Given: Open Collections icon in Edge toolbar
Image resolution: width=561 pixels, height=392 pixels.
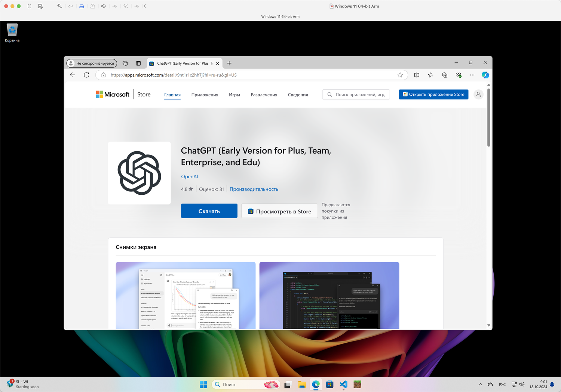Looking at the screenshot, I should pyautogui.click(x=445, y=75).
